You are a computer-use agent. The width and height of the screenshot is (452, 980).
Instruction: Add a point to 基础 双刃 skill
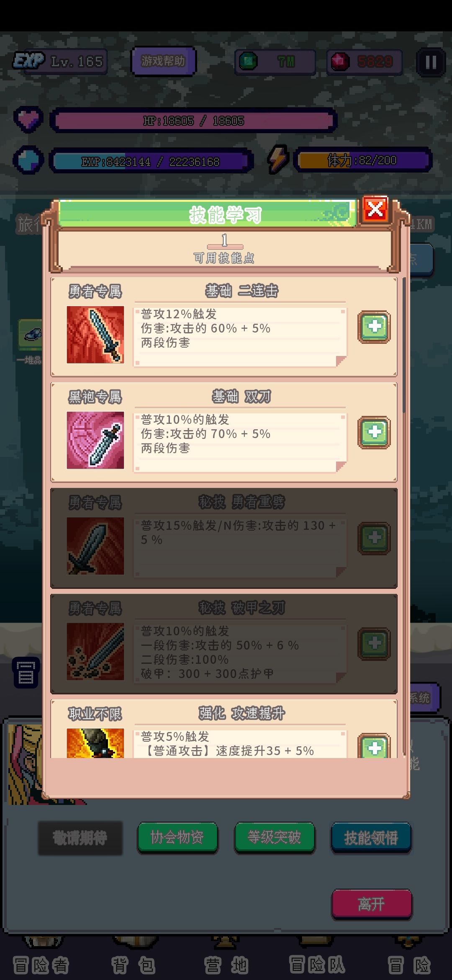pyautogui.click(x=374, y=433)
